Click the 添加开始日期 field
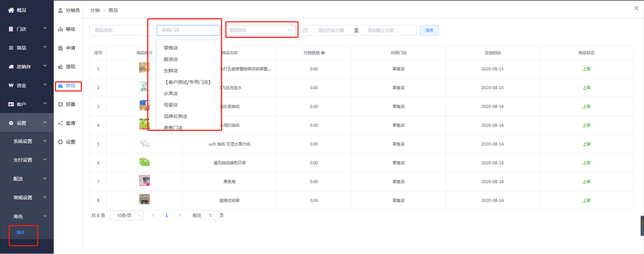The height and width of the screenshot is (254, 644). coord(331,30)
